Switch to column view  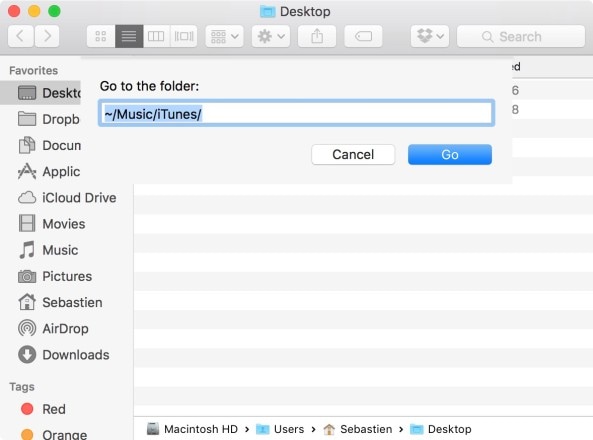[156, 36]
